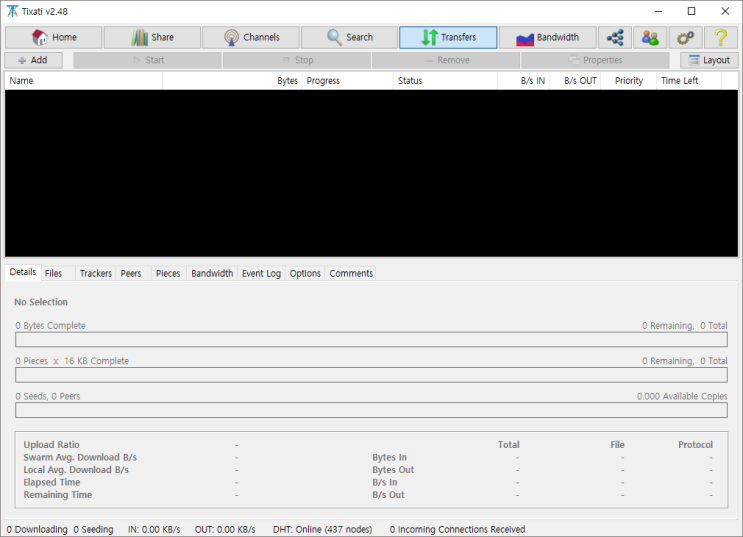Go to the Channels section
The width and height of the screenshot is (743, 537).
point(251,38)
